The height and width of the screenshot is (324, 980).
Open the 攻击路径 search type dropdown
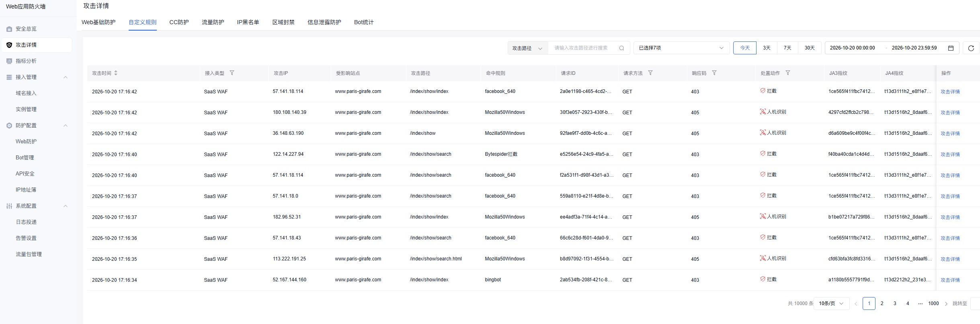[528, 48]
